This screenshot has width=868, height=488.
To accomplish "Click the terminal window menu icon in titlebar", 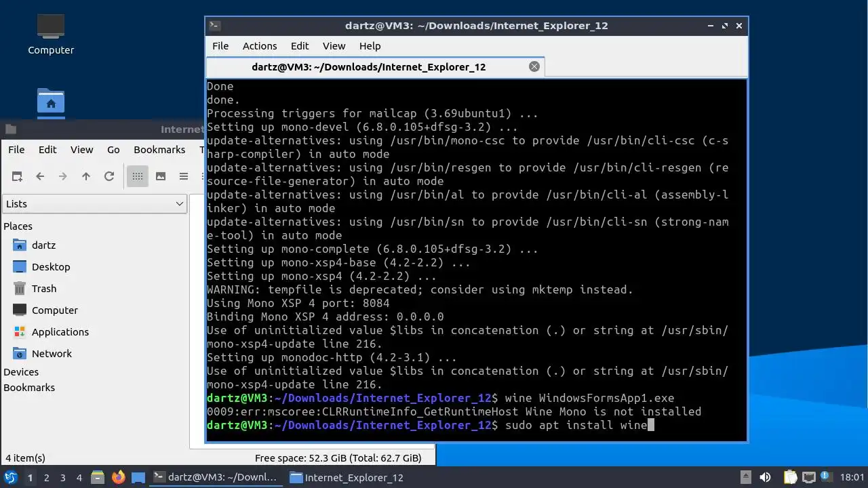I will click(214, 26).
